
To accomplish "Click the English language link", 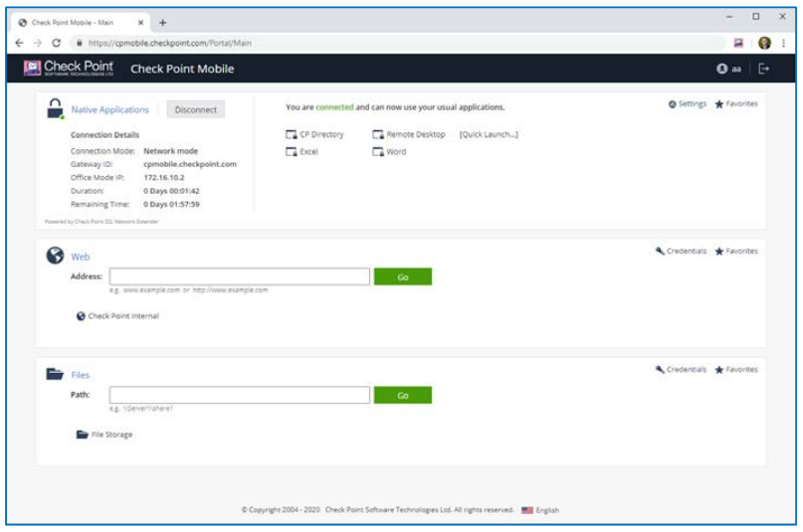I will (547, 510).
